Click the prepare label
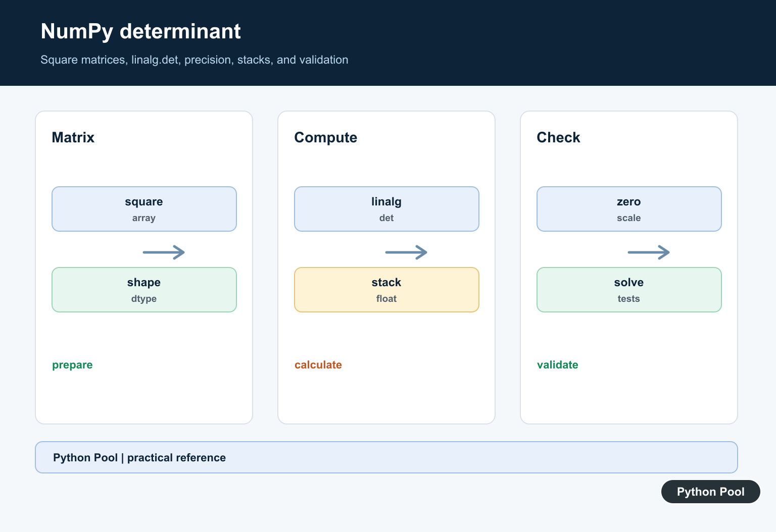Image resolution: width=776 pixels, height=532 pixels. pyautogui.click(x=72, y=365)
